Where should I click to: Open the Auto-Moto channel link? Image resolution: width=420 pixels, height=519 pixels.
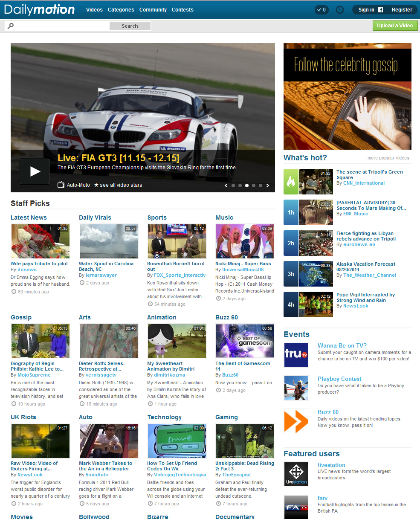click(78, 185)
